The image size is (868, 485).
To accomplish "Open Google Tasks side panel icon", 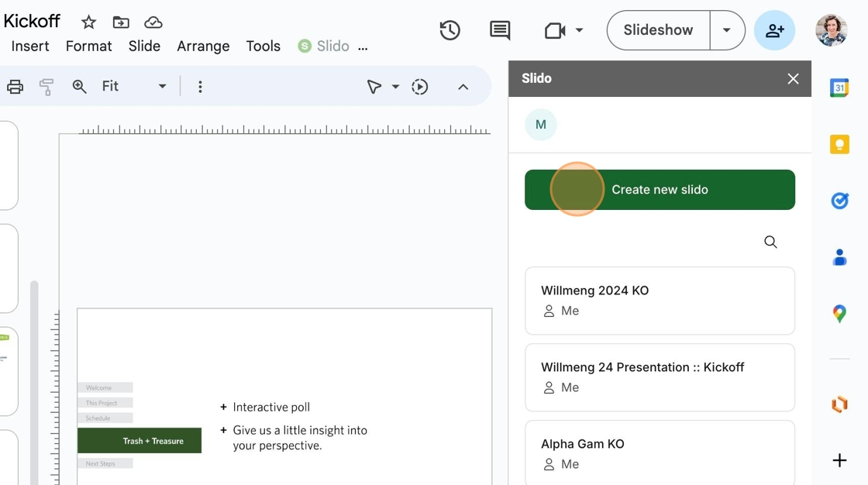I will [x=840, y=201].
